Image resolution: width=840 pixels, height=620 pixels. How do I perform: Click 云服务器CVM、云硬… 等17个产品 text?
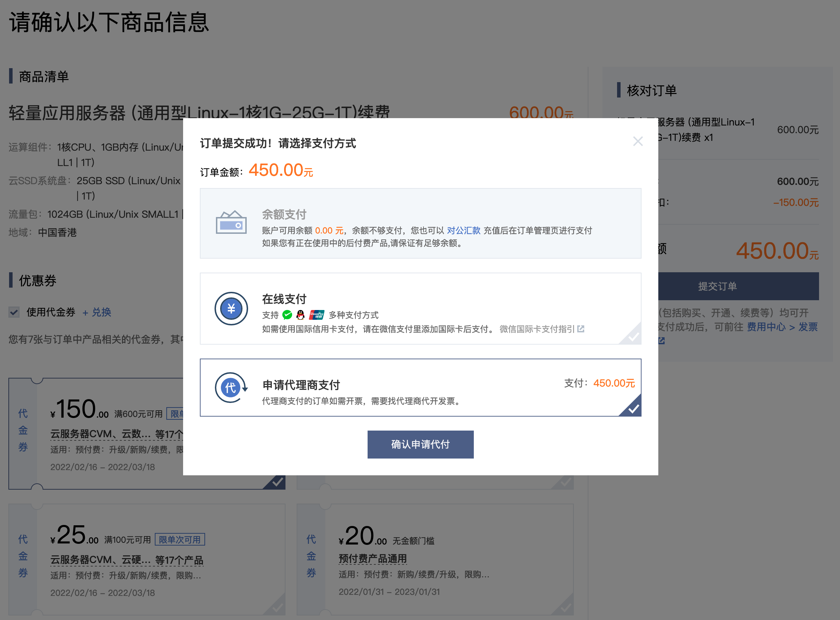point(127,560)
